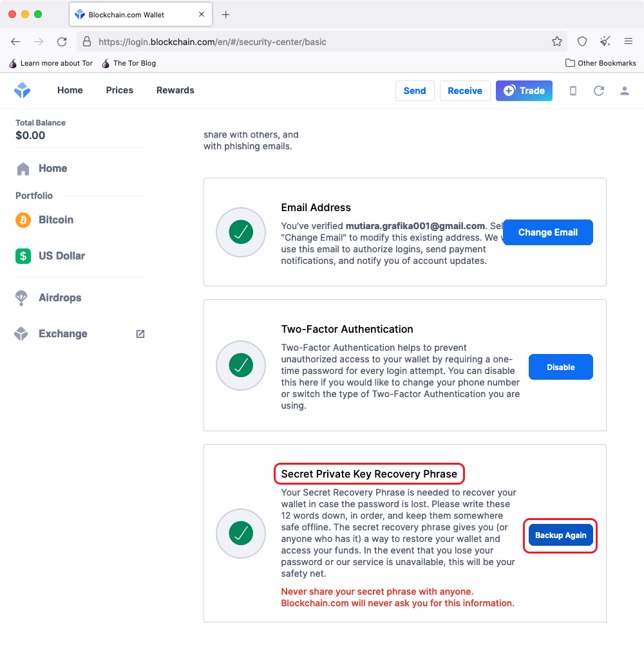Open Airdrops from the sidebar
Viewport: 644px width, 652px height.
(x=60, y=298)
